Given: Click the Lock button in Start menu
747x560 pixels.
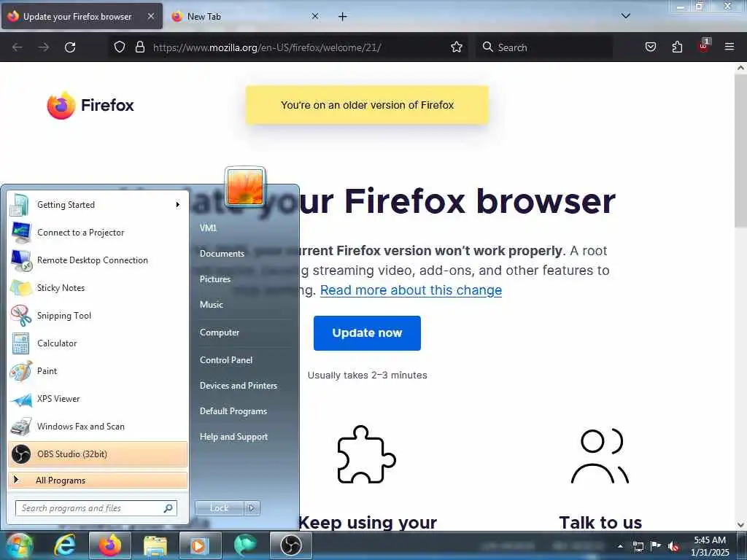Looking at the screenshot, I should [219, 508].
